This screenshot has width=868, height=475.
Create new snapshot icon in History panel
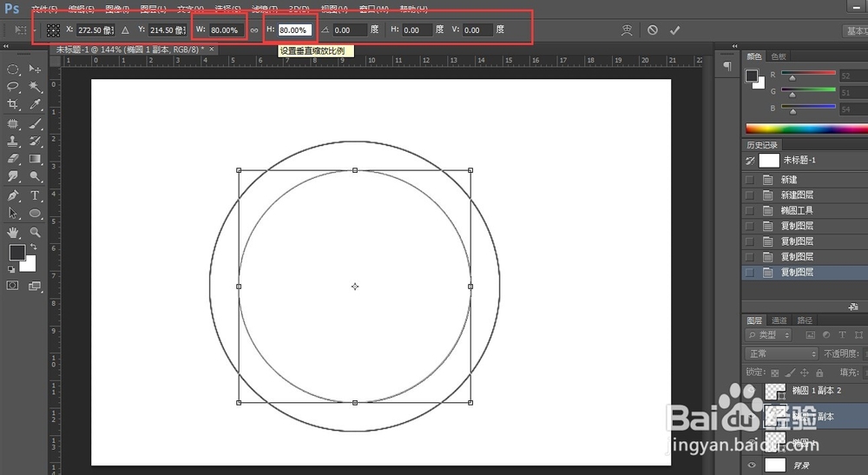tap(853, 307)
